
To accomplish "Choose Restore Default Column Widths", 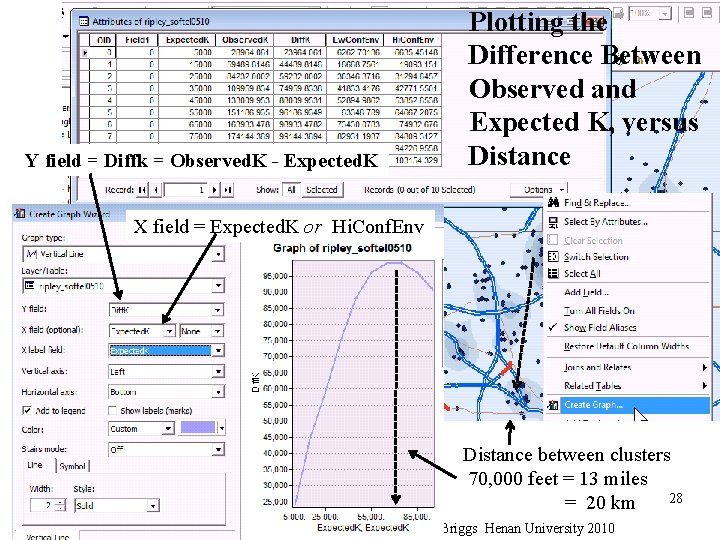I will tap(626, 346).
